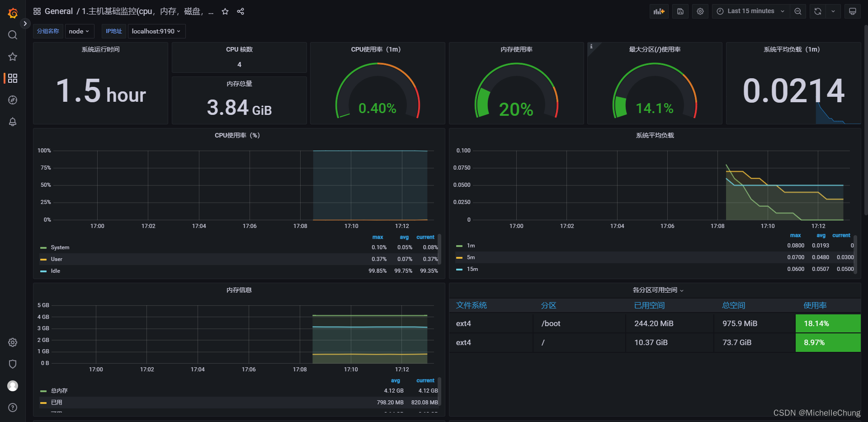Open the localhost:9190 address dropdown
868x422 pixels.
156,31
